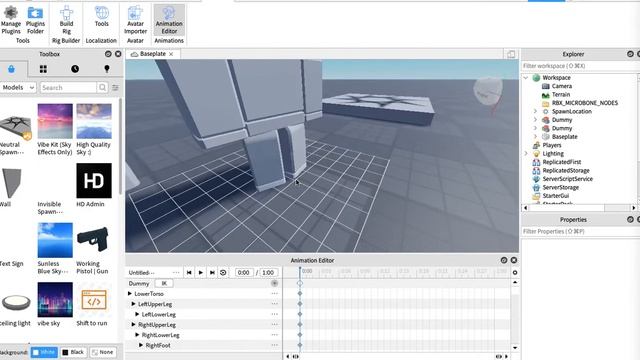Expand the RightFoot track

141,345
